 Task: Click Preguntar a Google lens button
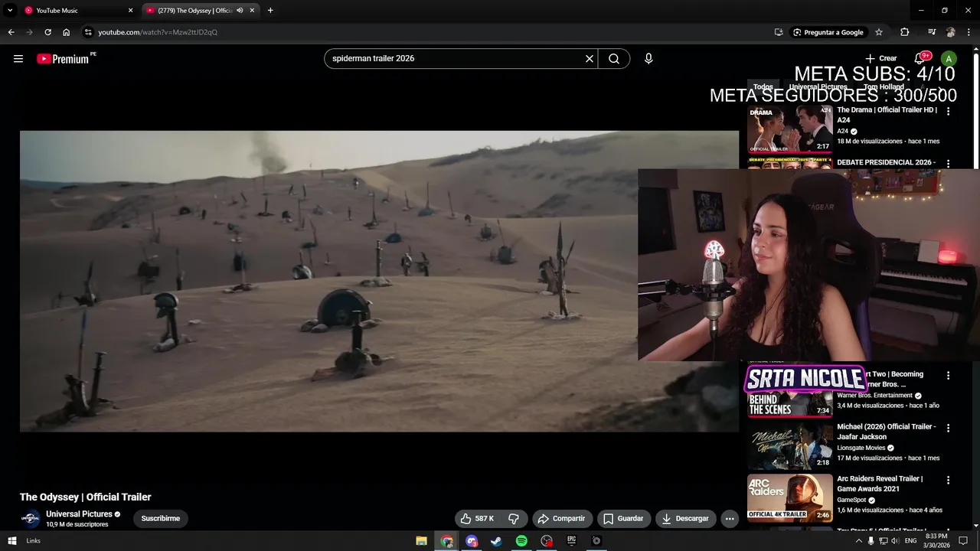[x=828, y=32]
